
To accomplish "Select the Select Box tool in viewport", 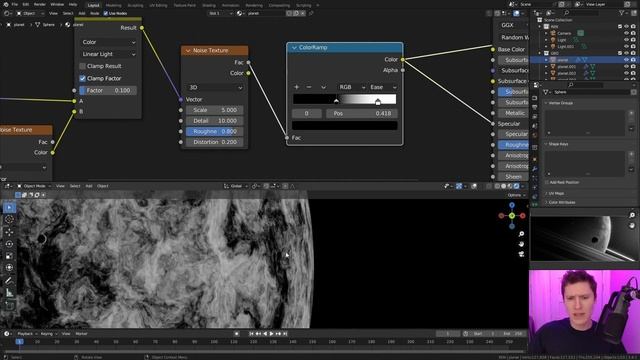I will click(9, 207).
